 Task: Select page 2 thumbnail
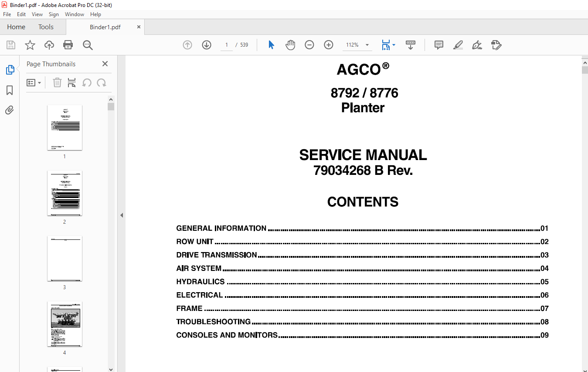(65, 193)
